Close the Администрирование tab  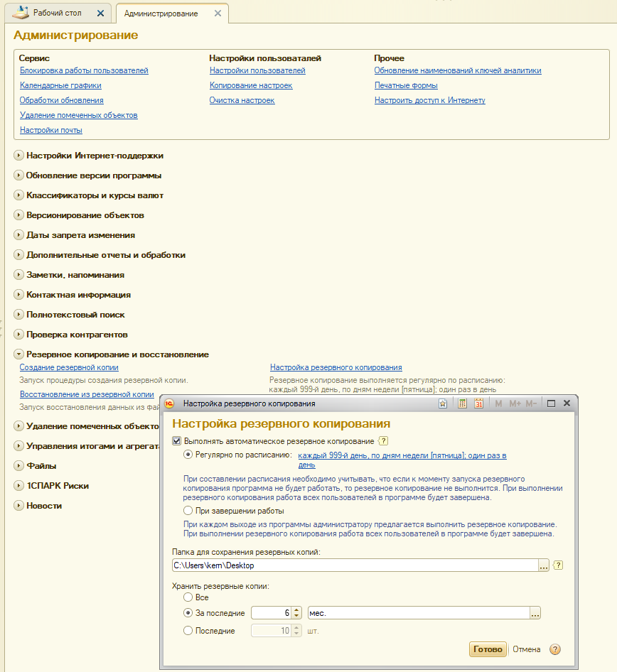tap(218, 13)
